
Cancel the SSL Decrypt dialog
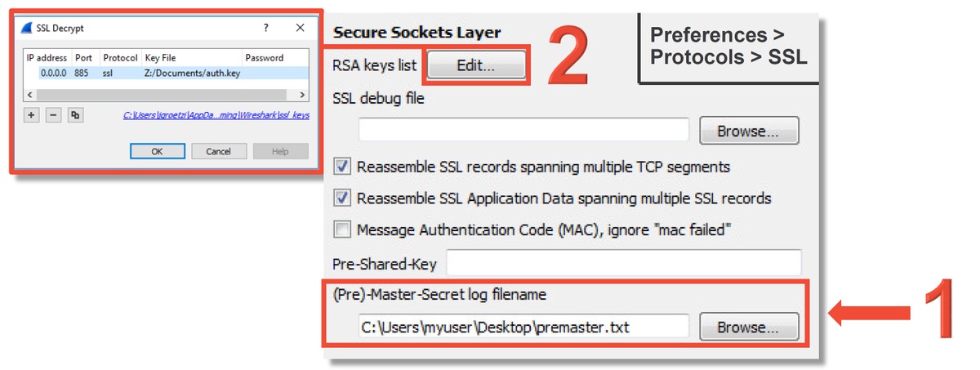pos(218,151)
